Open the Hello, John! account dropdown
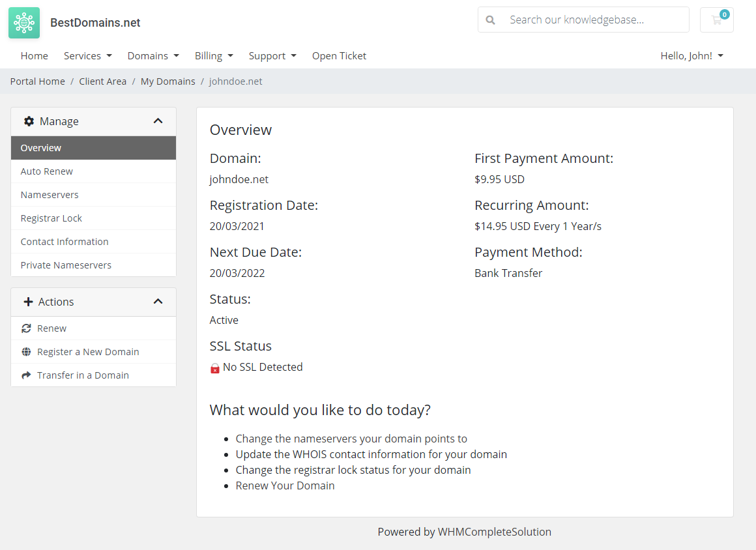Image resolution: width=756 pixels, height=550 pixels. coord(692,56)
